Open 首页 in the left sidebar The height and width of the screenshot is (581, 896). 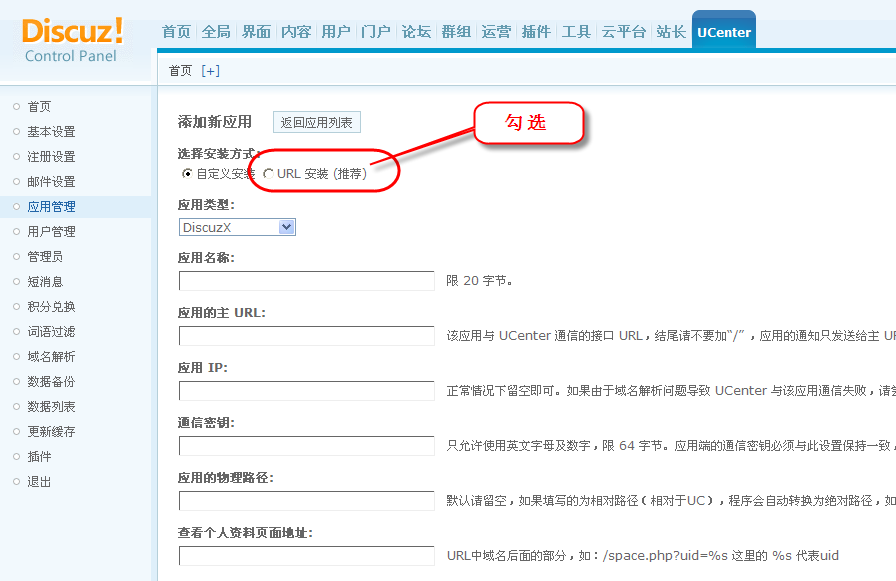[x=39, y=107]
